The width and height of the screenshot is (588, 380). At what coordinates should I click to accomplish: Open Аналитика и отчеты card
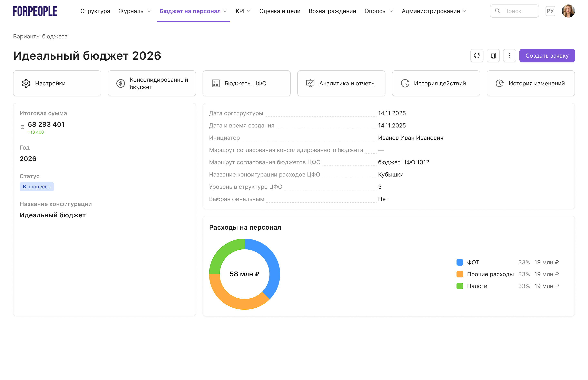341,83
